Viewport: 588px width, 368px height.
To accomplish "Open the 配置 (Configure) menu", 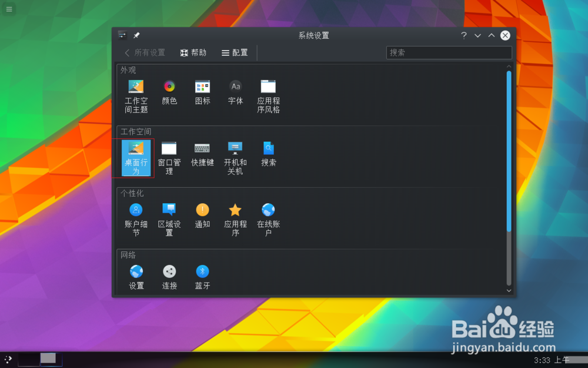I will point(233,52).
